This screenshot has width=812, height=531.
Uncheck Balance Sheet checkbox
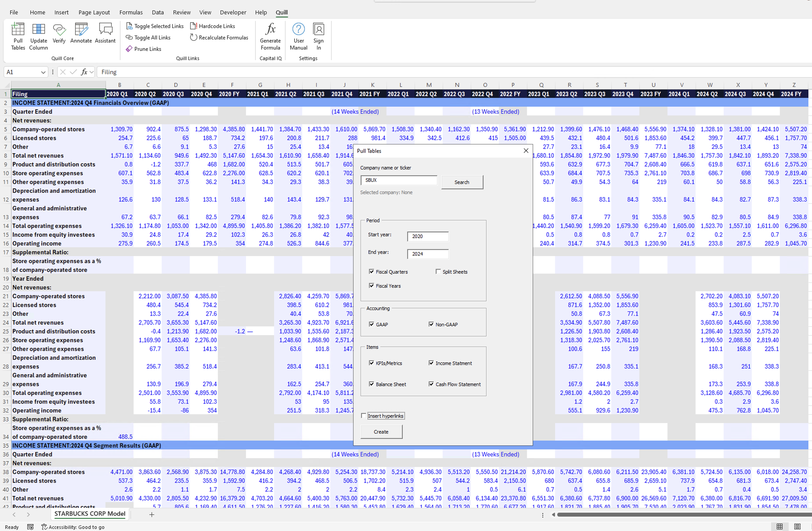tap(371, 384)
